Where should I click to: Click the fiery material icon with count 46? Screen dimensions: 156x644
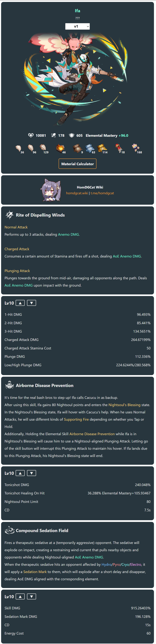pos(60,148)
